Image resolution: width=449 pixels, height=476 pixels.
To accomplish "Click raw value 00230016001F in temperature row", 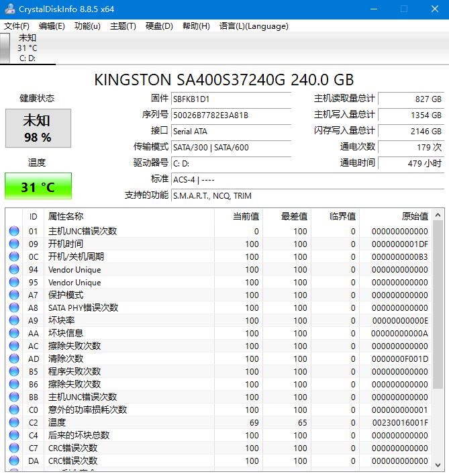I will (x=400, y=422).
